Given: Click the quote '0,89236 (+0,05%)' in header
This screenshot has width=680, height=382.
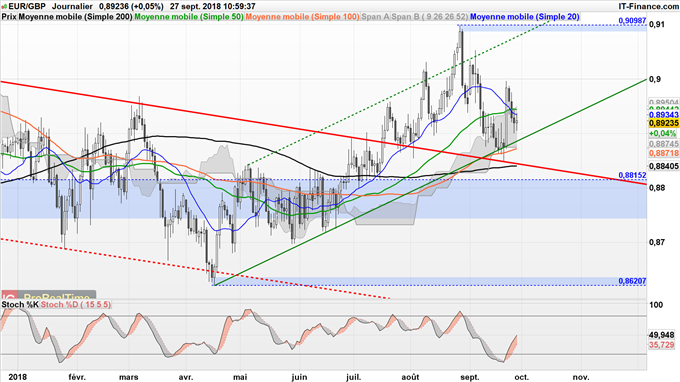Looking at the screenshot, I should tap(131, 7).
